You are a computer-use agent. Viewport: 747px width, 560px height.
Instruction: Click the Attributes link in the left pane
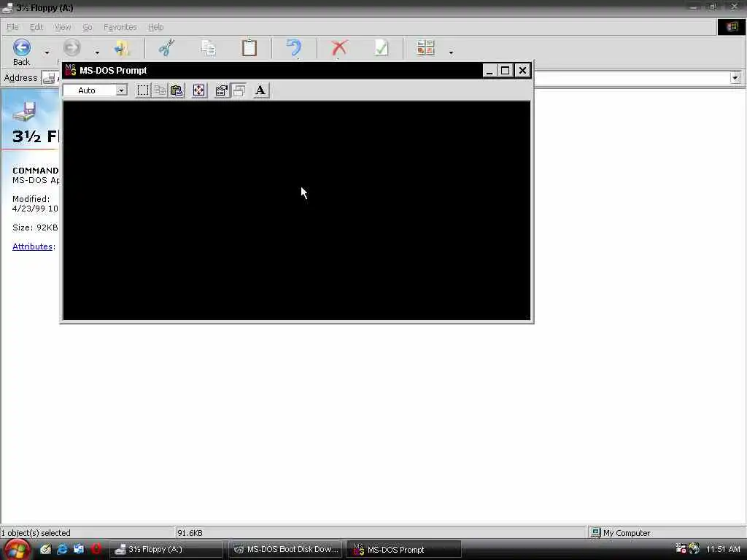tap(32, 246)
